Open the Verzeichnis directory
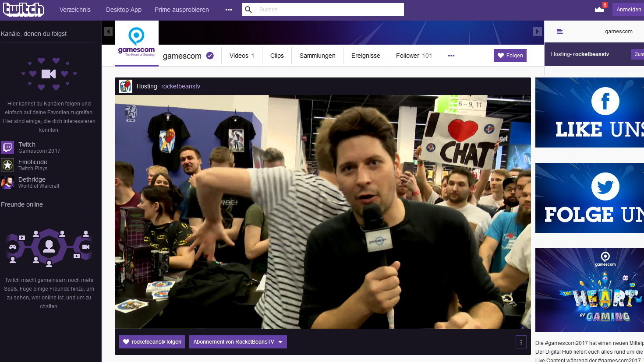The height and width of the screenshot is (362, 644). [75, 10]
